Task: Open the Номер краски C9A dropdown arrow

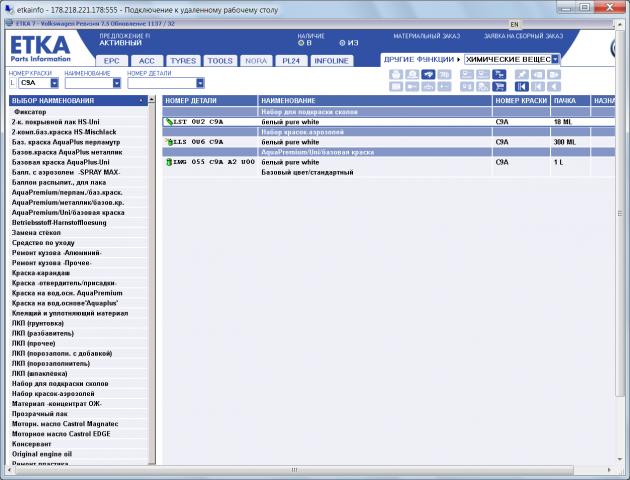Action: click(54, 83)
